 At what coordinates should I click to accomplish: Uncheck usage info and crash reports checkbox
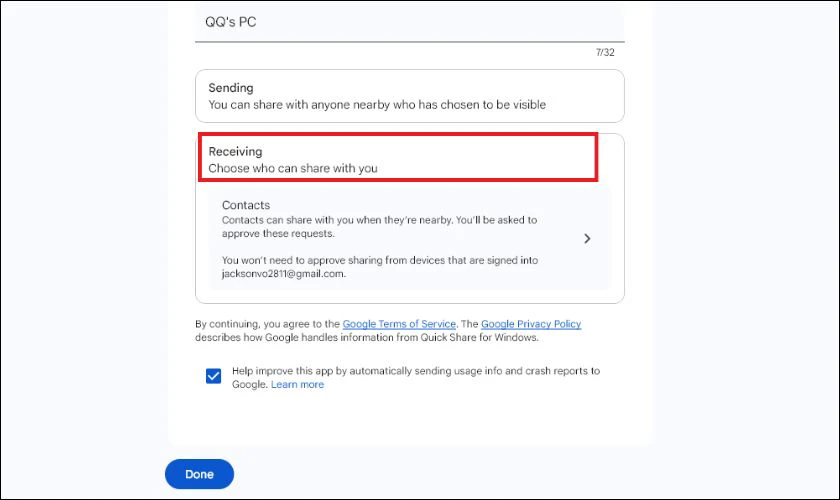pos(213,376)
